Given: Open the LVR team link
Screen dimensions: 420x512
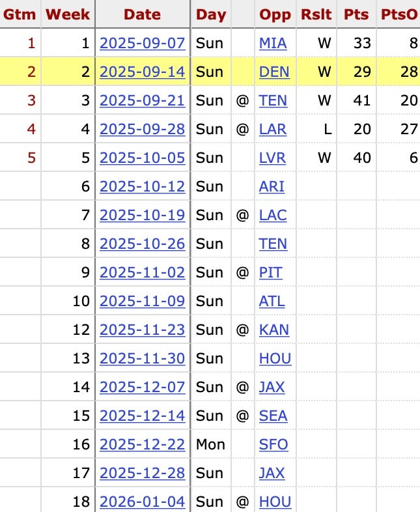Looking at the screenshot, I should [x=273, y=158].
